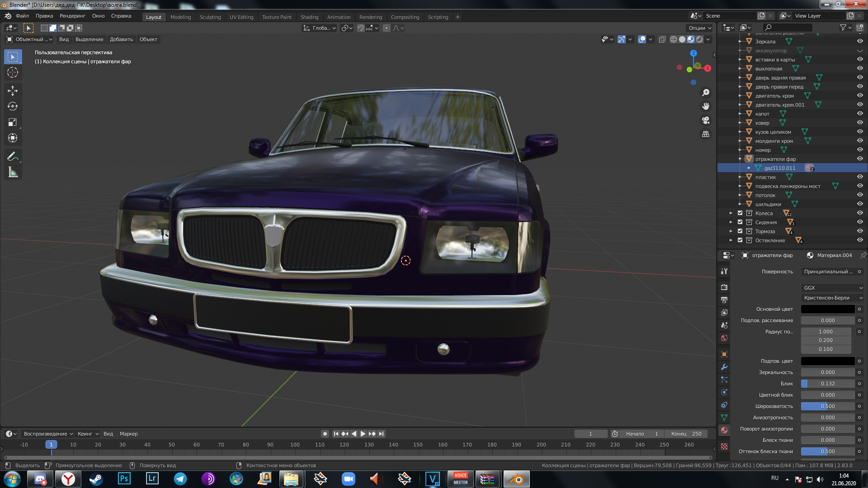Image resolution: width=868 pixels, height=488 pixels.
Task: Open Telegram from the taskbar
Action: pos(180,479)
